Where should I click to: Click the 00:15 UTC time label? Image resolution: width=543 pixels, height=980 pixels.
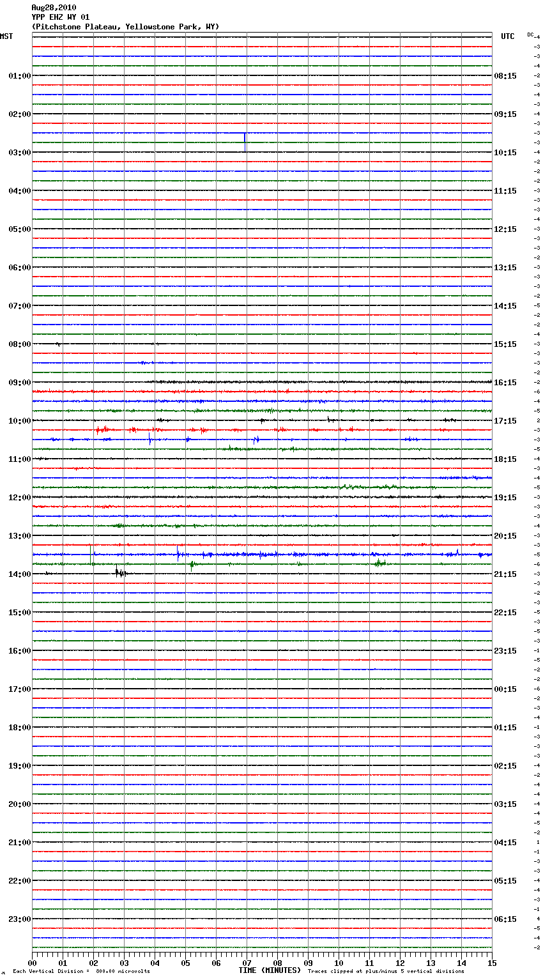click(505, 689)
